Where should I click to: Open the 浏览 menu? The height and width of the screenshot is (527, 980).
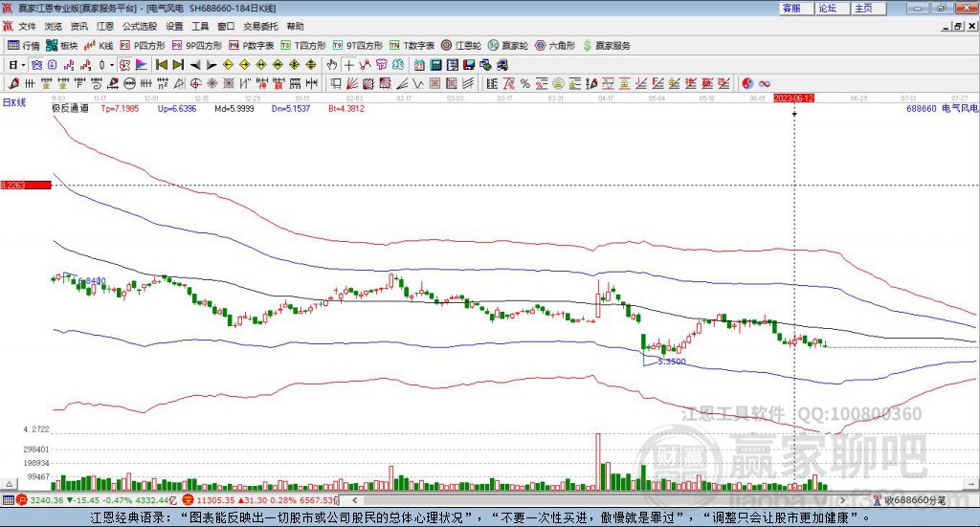pos(54,26)
